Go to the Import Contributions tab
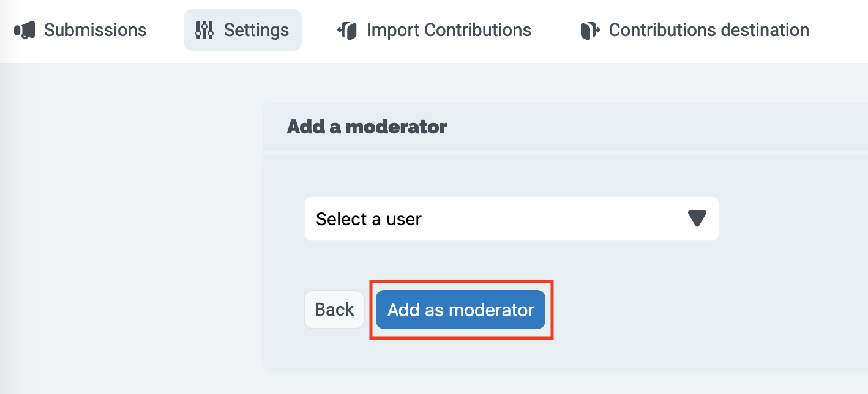Image resolution: width=868 pixels, height=394 pixels. point(434,30)
